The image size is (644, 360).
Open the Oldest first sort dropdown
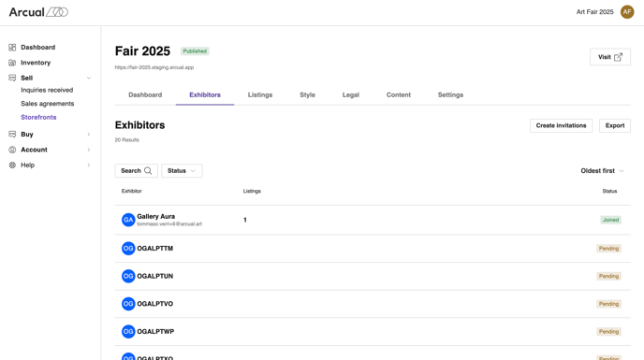coord(602,171)
